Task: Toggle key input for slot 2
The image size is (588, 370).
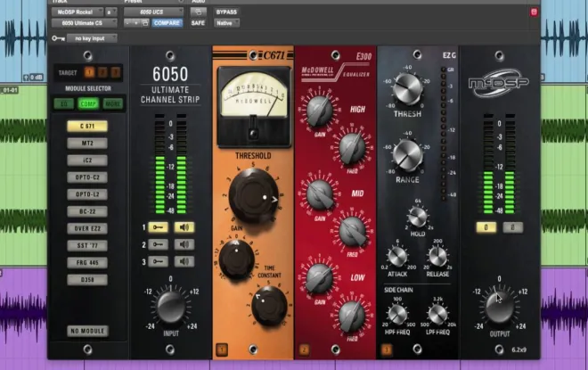Action: (159, 244)
